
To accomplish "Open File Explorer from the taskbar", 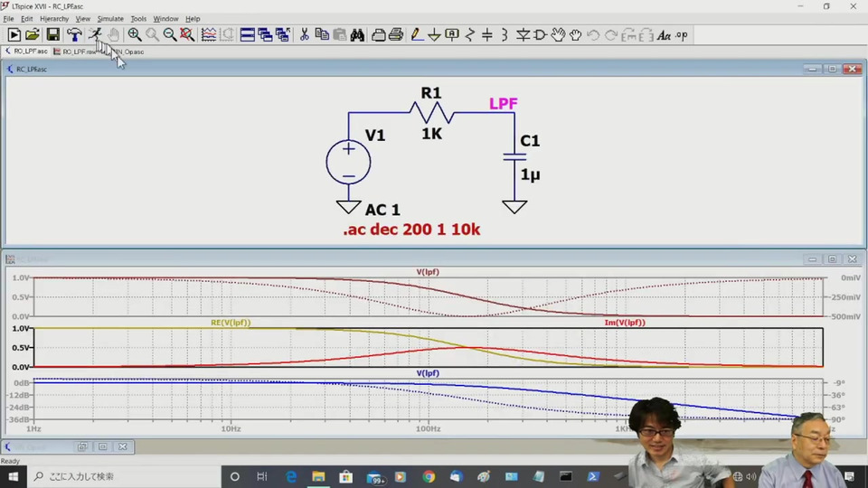I will (x=318, y=476).
